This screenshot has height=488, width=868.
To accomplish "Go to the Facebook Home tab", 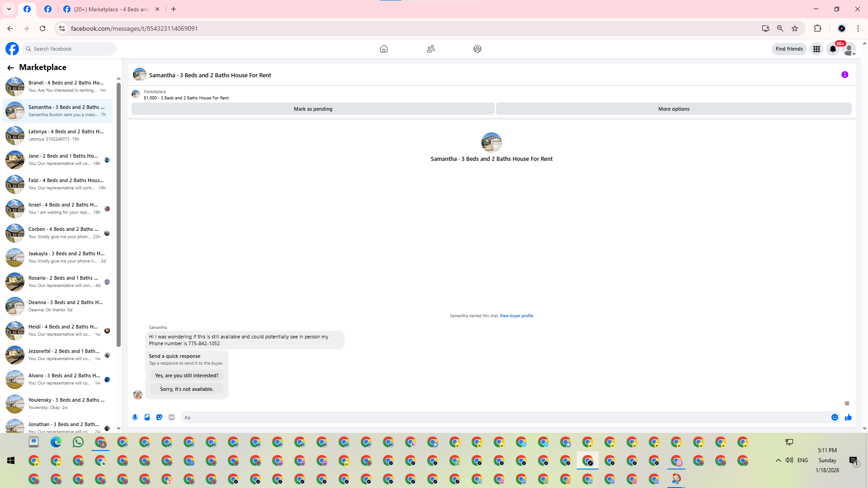I will click(x=383, y=49).
